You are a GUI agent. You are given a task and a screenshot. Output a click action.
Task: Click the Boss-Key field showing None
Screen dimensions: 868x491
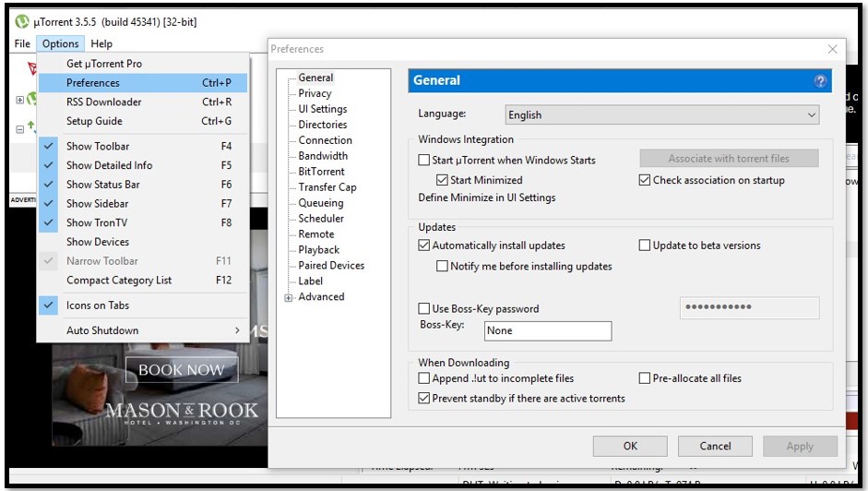pyautogui.click(x=548, y=330)
